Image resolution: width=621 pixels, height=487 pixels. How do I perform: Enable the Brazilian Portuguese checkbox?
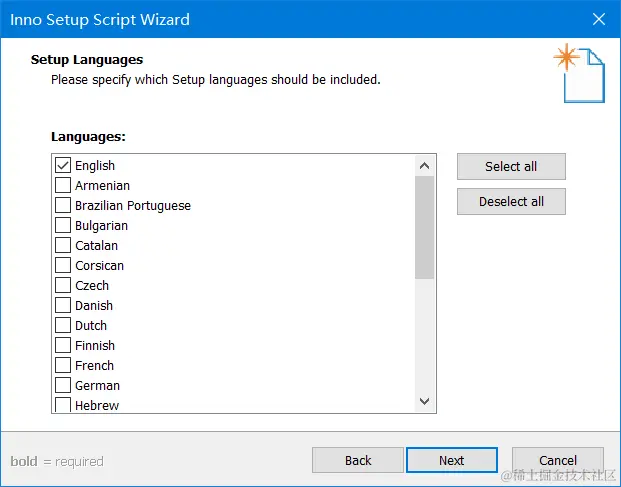63,205
